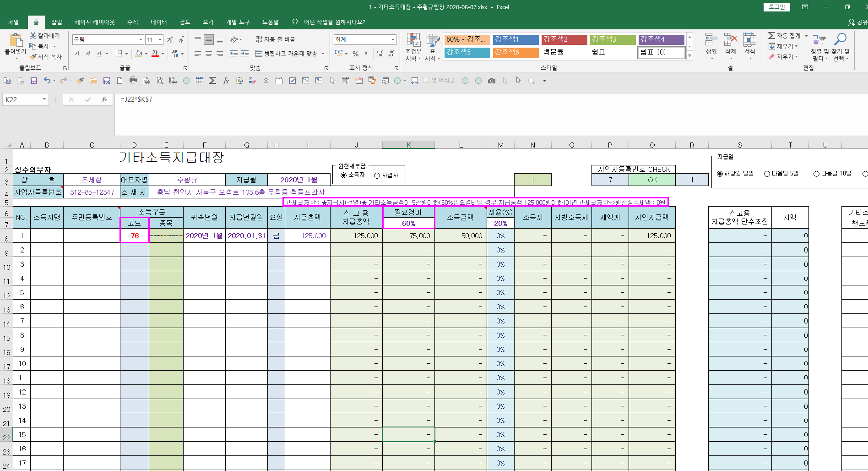Viewport: 868px width, 471px height.
Task: Click the Delete cells (삭제) icon
Action: pyautogui.click(x=730, y=40)
